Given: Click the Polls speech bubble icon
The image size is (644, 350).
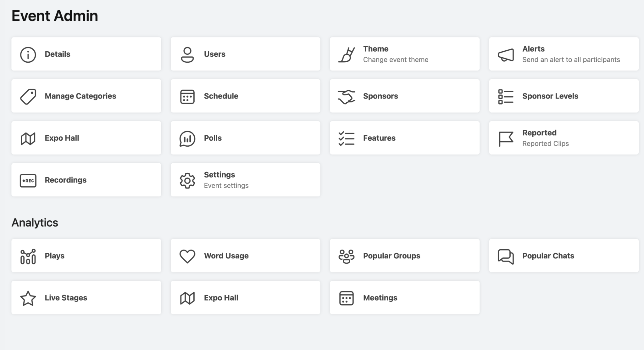Looking at the screenshot, I should (187, 138).
